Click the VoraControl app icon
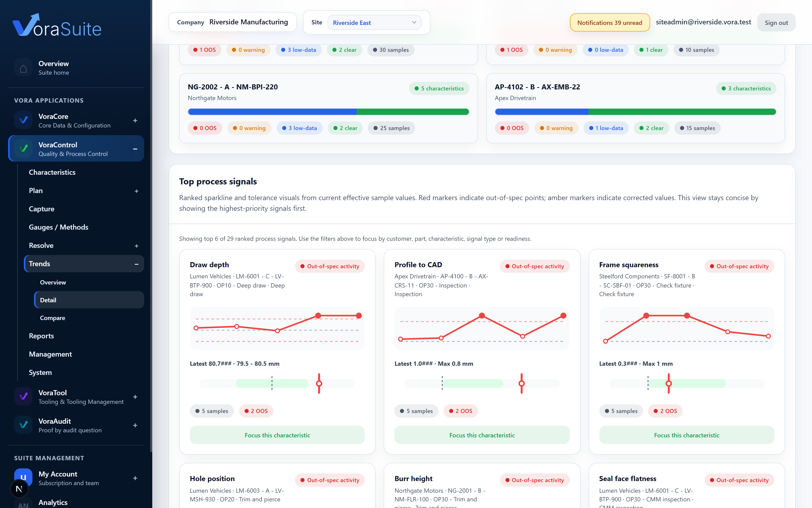 [x=23, y=149]
